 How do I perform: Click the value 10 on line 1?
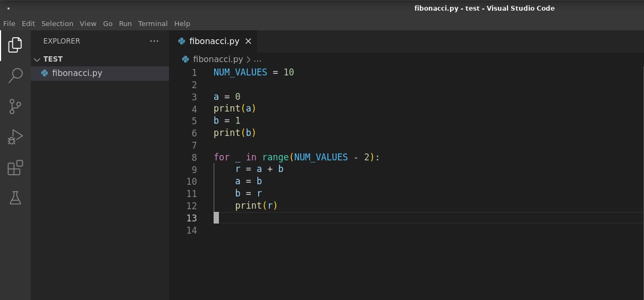tap(289, 72)
